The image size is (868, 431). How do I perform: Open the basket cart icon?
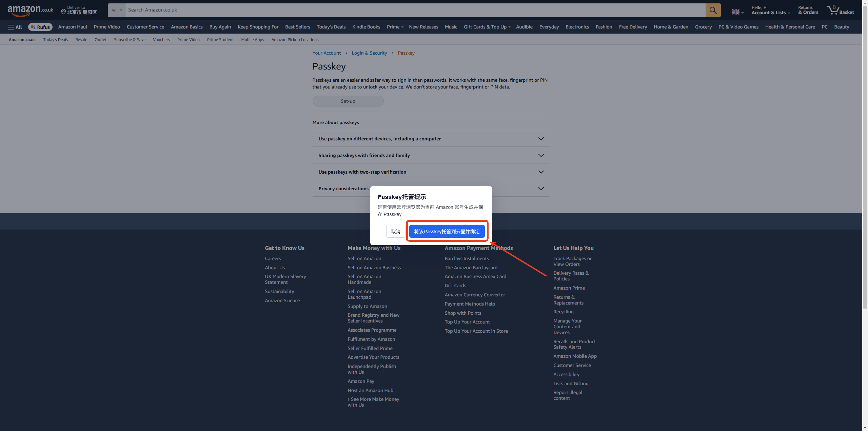pyautogui.click(x=840, y=10)
